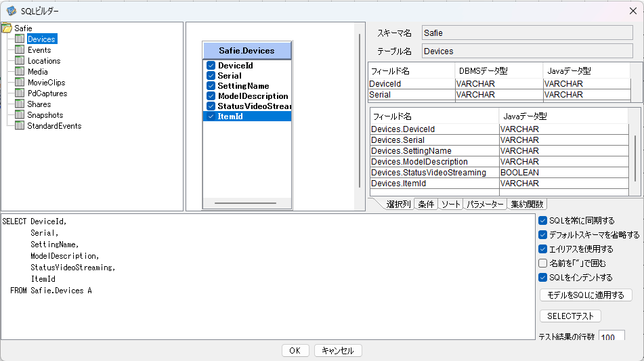Click the table icon beside Locations
Screen dimensions: 644x361
(x=20, y=61)
